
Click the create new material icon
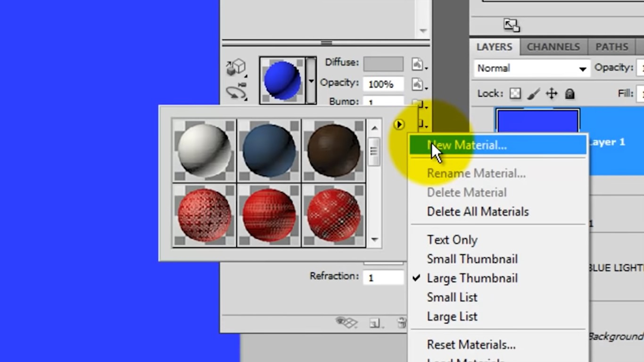pyautogui.click(x=375, y=322)
